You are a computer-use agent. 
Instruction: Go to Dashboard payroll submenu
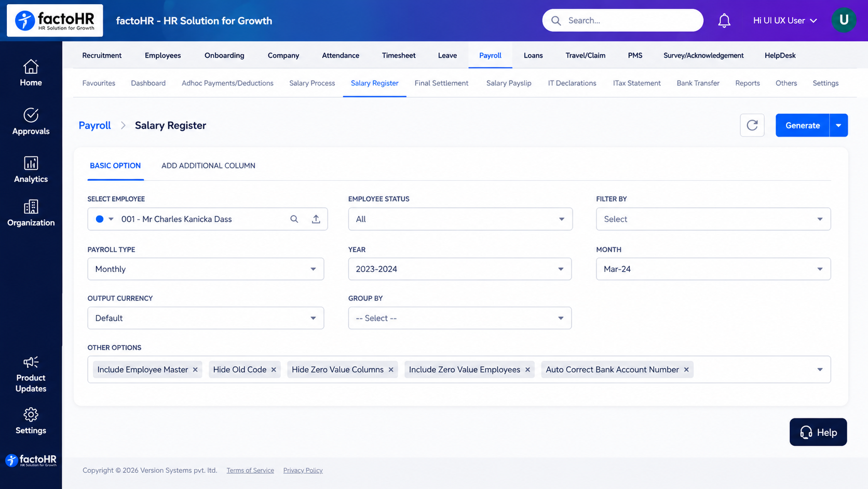pyautogui.click(x=148, y=83)
